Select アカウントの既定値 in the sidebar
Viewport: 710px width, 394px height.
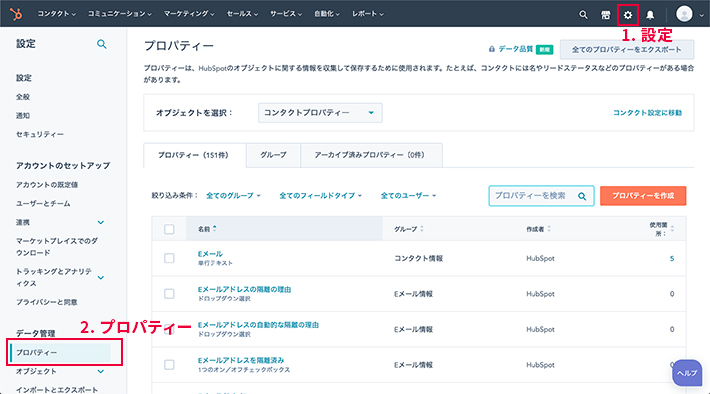(x=47, y=185)
